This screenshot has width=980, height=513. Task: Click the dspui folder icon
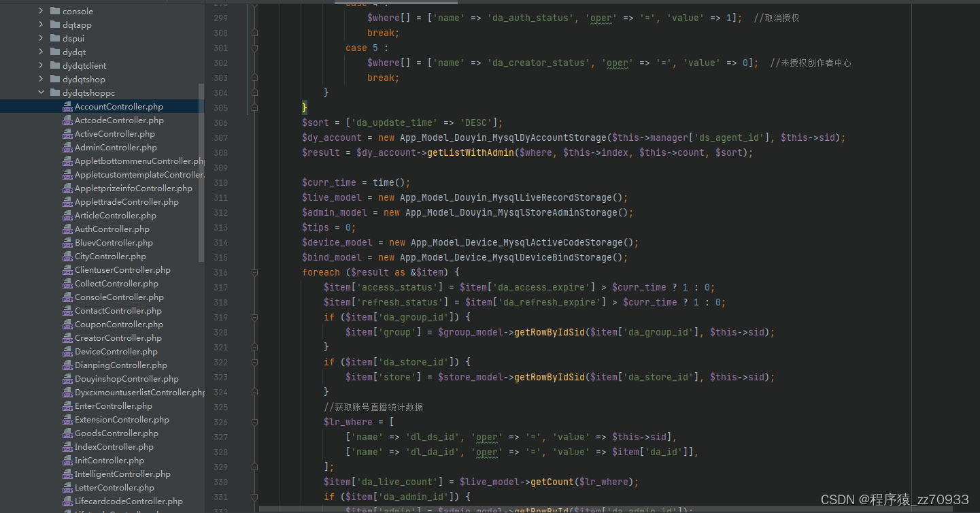55,38
